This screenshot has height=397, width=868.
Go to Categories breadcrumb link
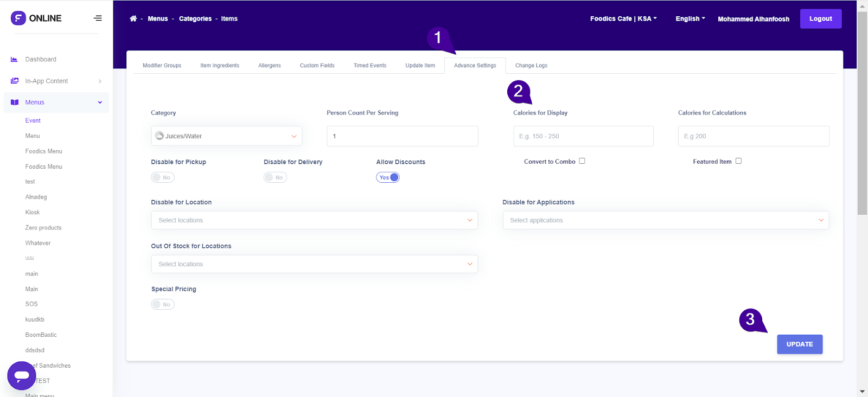coord(195,18)
